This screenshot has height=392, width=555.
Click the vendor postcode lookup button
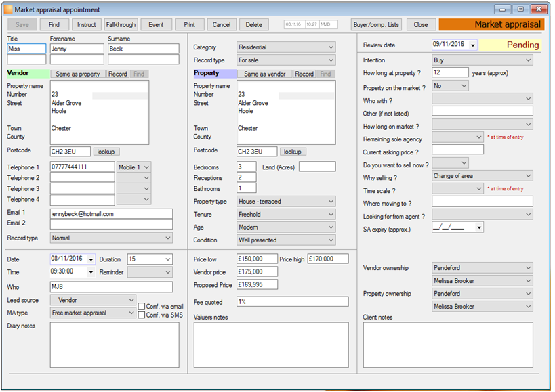point(106,152)
